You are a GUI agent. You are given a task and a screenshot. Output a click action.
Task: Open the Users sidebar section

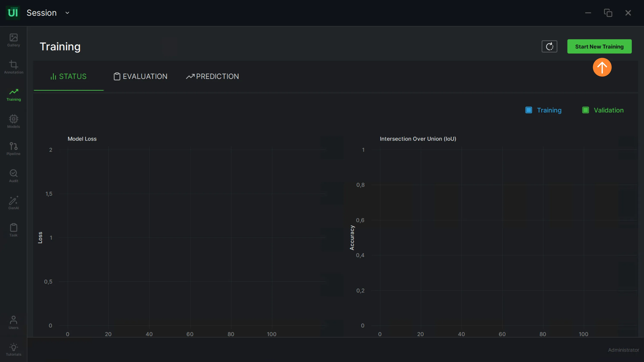(x=13, y=323)
